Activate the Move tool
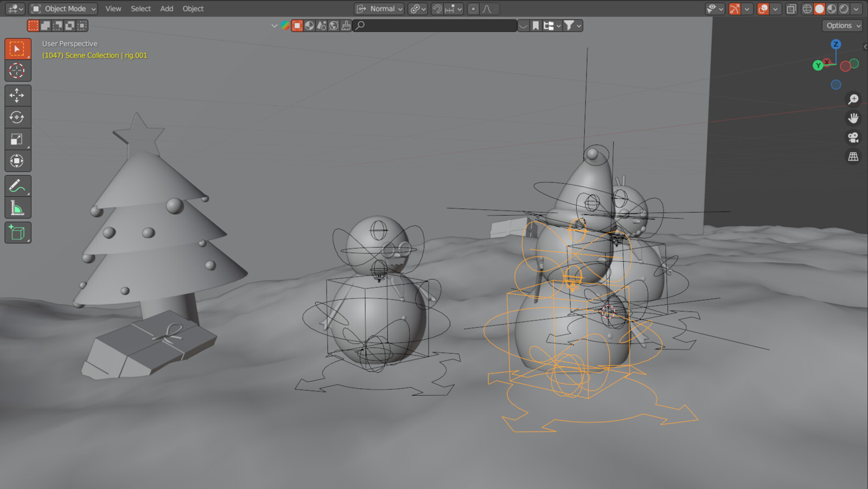Screen dimensions: 868x489 (18, 95)
